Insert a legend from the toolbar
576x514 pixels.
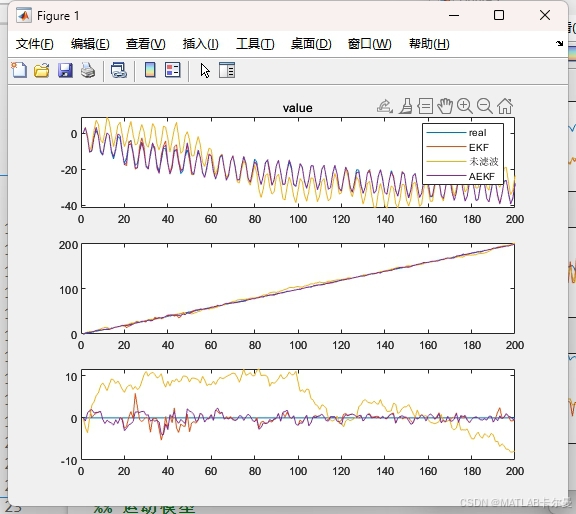coord(172,70)
